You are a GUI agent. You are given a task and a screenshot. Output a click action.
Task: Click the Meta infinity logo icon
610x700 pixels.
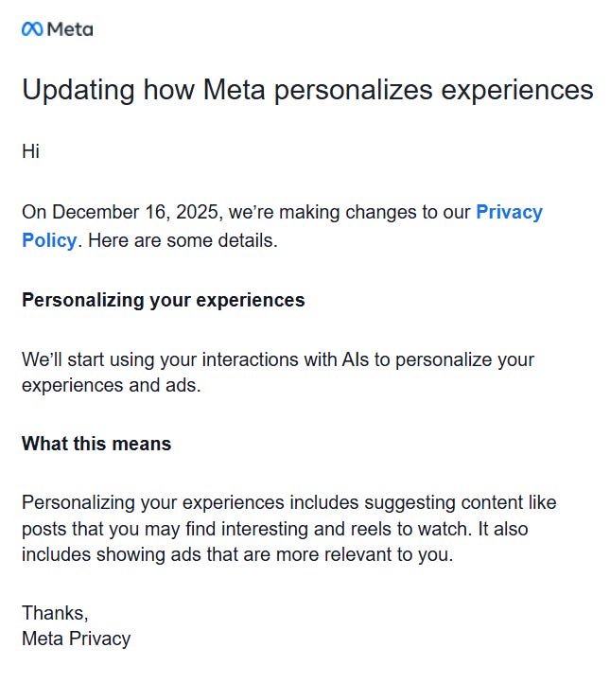[x=32, y=29]
